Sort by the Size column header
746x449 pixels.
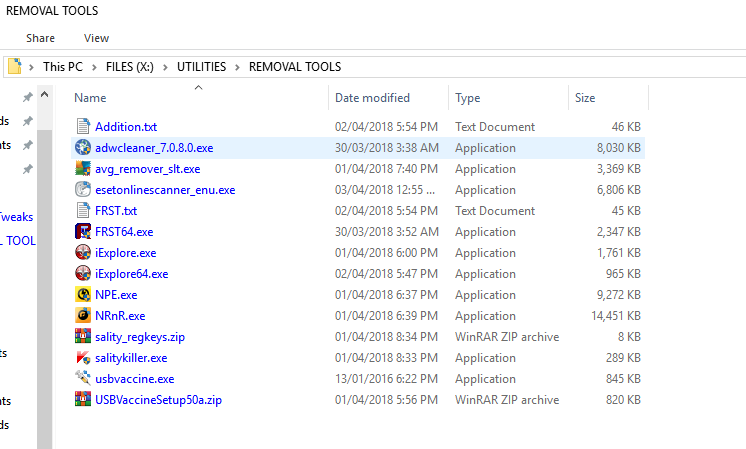608,98
